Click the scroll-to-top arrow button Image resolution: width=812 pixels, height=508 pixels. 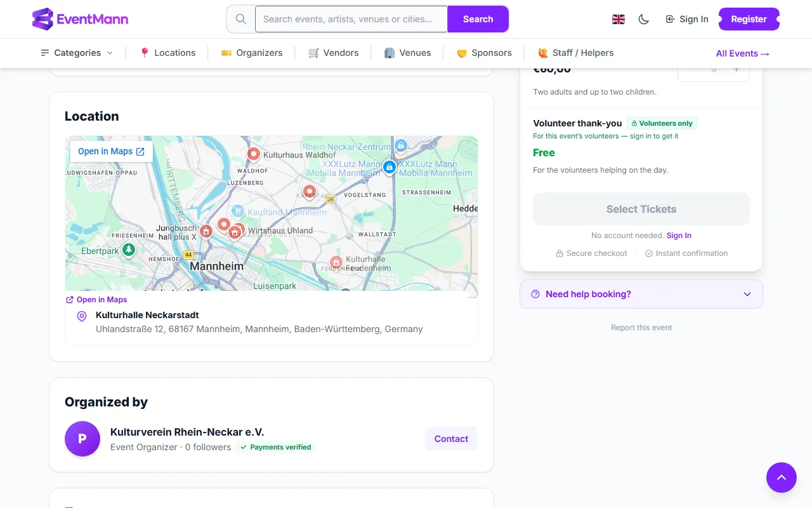pyautogui.click(x=782, y=478)
